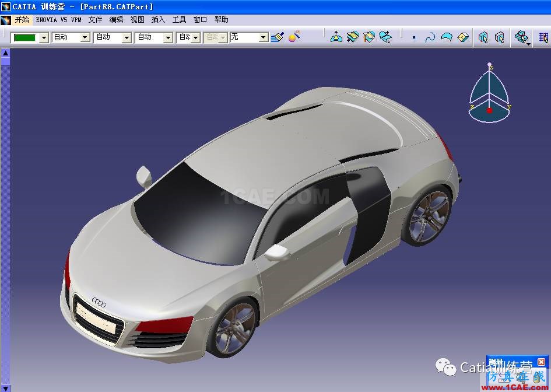551x392 pixels.
Task: Click the red compass manipulation square
Action: click(489, 111)
